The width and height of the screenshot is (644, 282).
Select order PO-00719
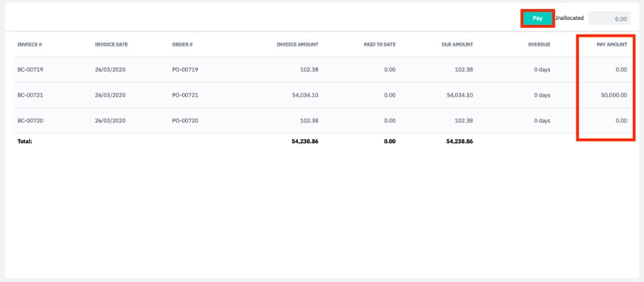click(x=185, y=70)
